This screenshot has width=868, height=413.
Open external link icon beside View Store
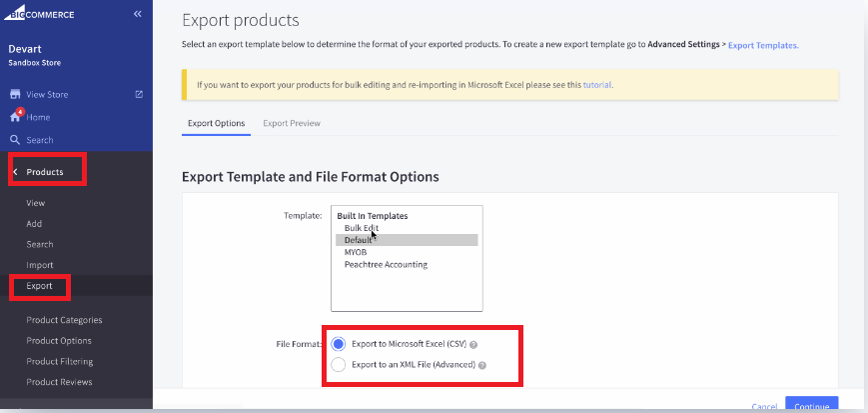(139, 94)
